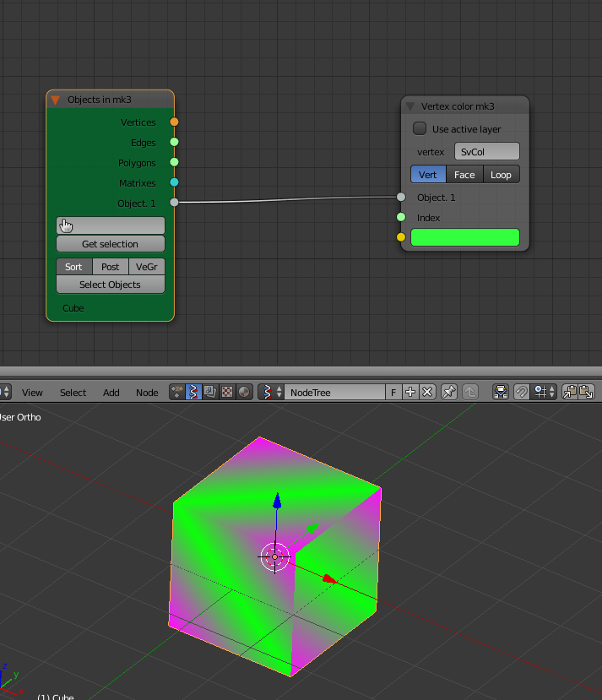The width and height of the screenshot is (602, 700).
Task: Click the green Y axis manipulator arrow
Action: (313, 528)
